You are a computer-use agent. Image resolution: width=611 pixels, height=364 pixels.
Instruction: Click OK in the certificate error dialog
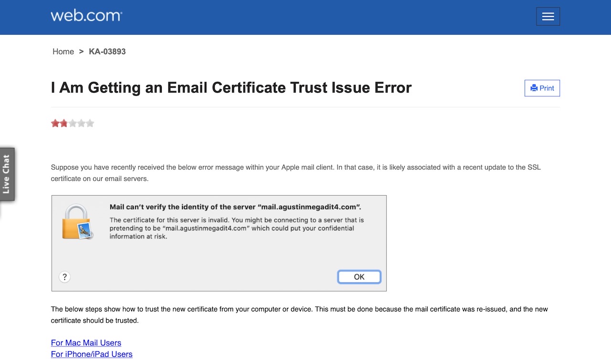359,277
